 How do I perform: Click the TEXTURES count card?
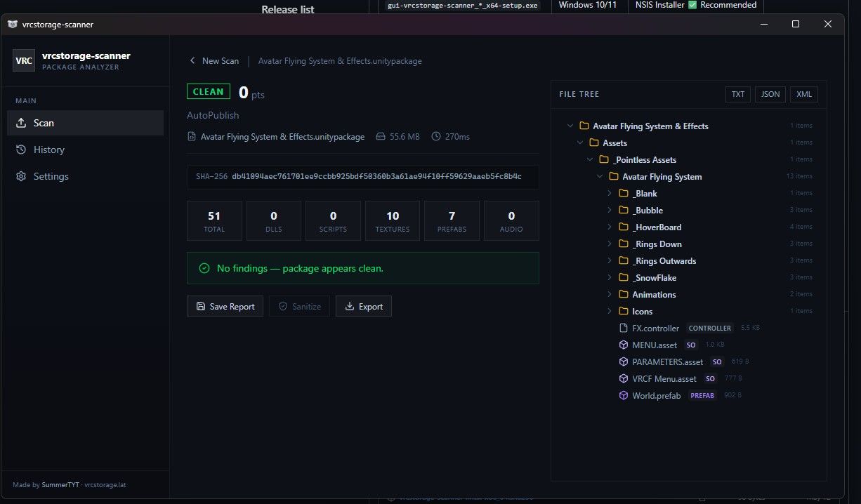tap(393, 221)
